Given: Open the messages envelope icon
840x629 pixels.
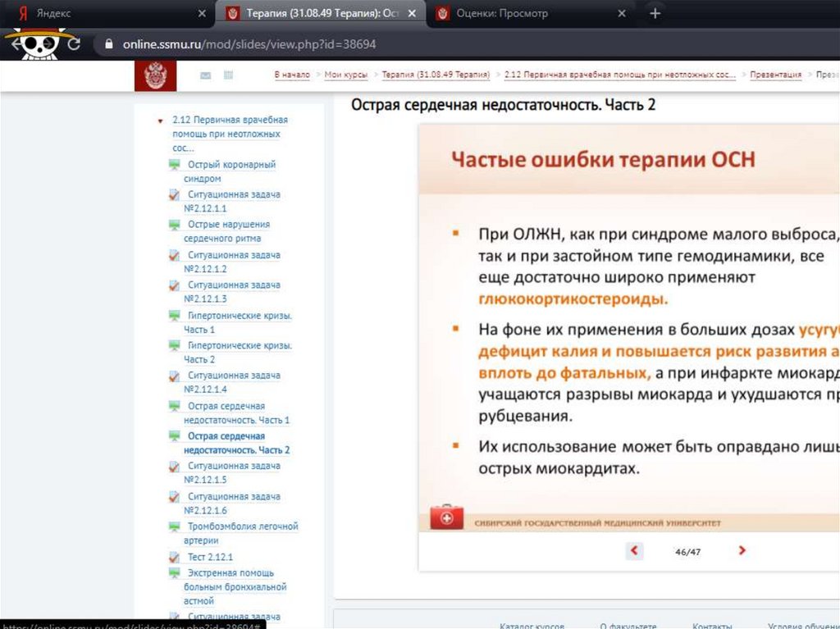Looking at the screenshot, I should pyautogui.click(x=205, y=75).
